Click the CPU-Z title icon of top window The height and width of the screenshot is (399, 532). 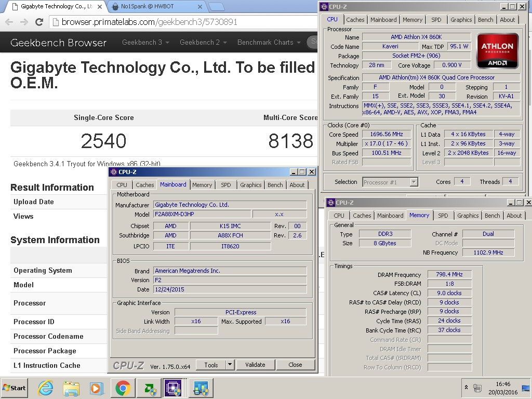pyautogui.click(x=324, y=6)
